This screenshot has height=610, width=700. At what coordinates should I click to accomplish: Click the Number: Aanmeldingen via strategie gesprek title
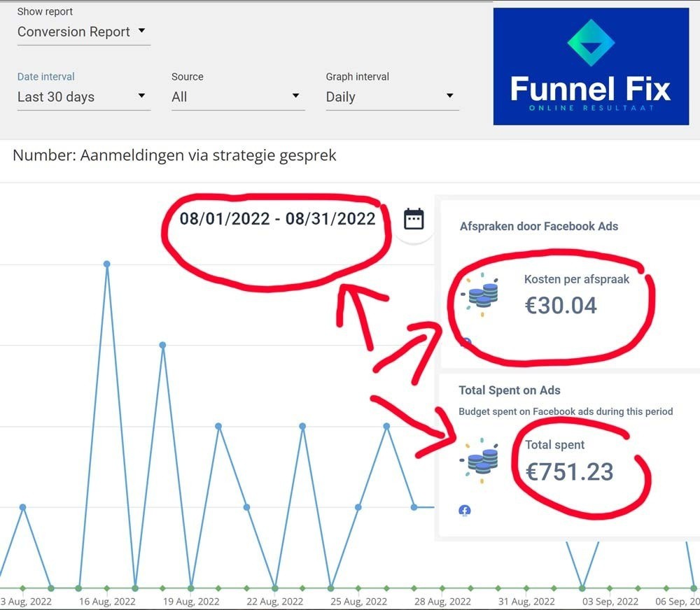point(174,155)
